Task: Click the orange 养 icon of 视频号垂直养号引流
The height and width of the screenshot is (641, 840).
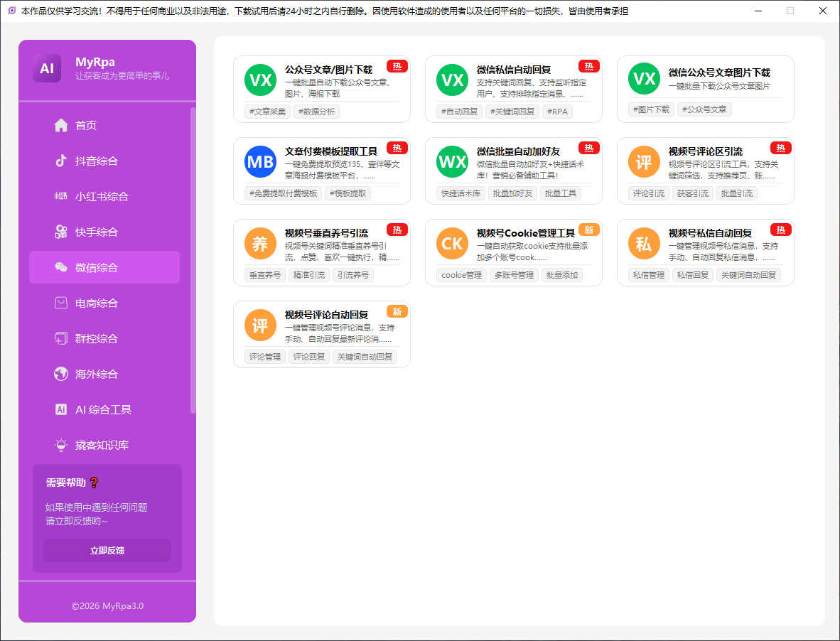Action: 260,243
